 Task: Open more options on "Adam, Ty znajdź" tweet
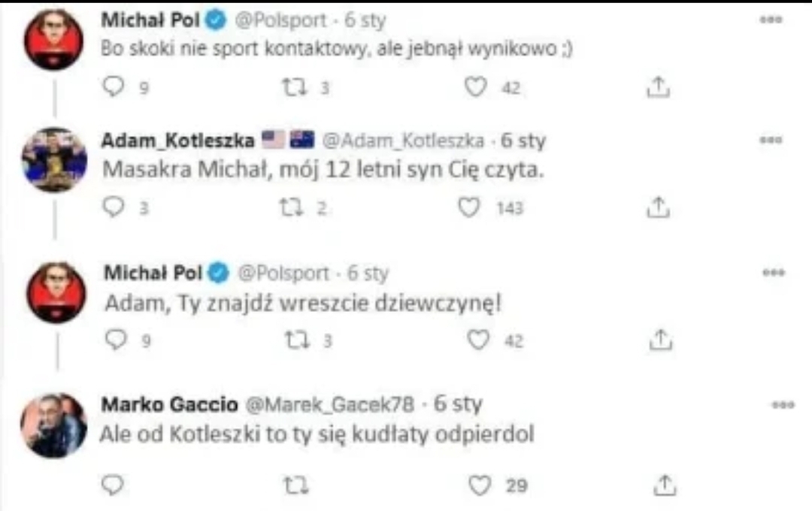(x=773, y=273)
